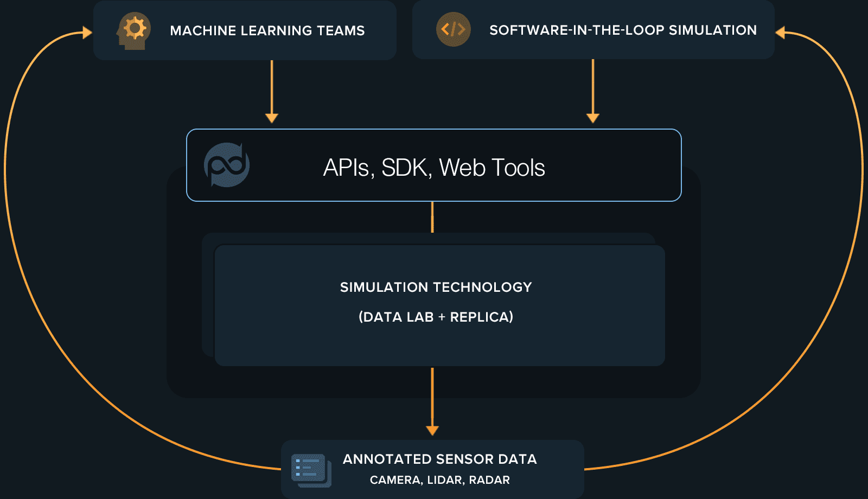Click the Camera, Lidar, Radar subtitle
This screenshot has height=499, width=868.
point(439,479)
